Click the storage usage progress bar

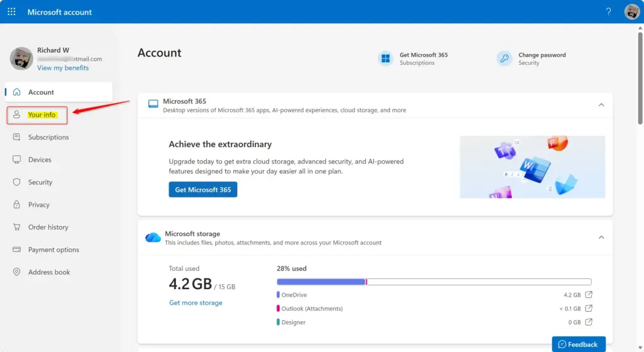point(434,282)
